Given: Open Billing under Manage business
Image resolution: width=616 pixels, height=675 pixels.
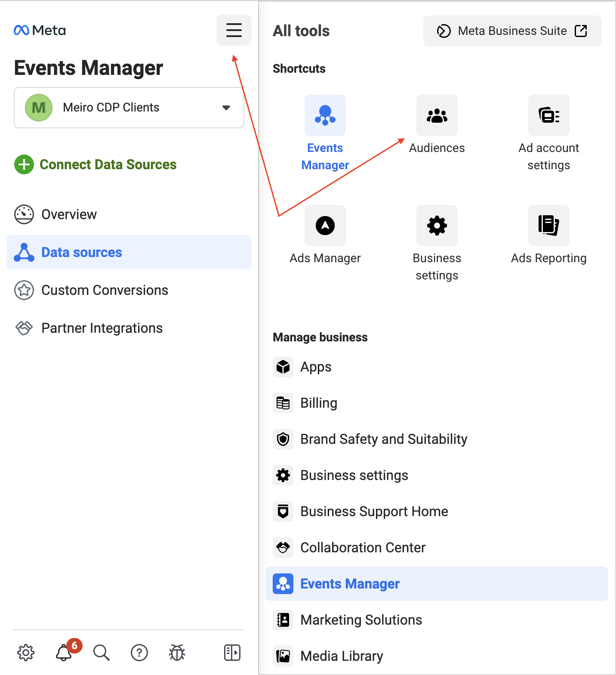Looking at the screenshot, I should coord(437,403).
